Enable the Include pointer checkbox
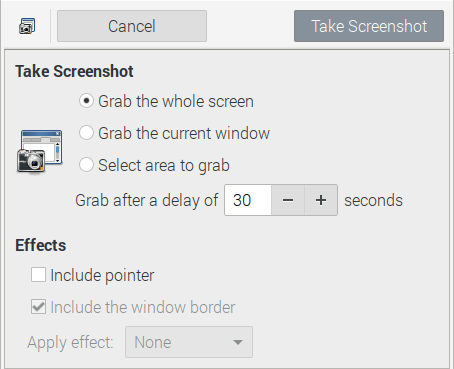The height and width of the screenshot is (369, 454). [38, 275]
